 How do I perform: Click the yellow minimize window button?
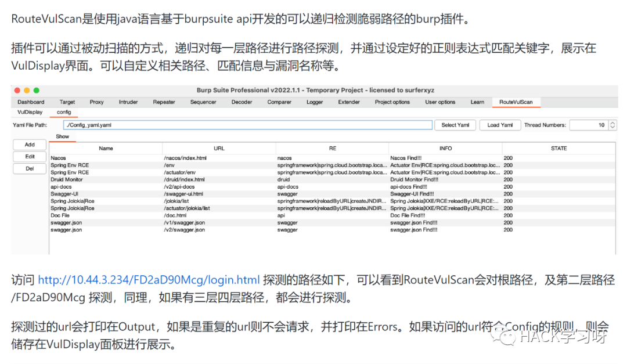[x=27, y=91]
